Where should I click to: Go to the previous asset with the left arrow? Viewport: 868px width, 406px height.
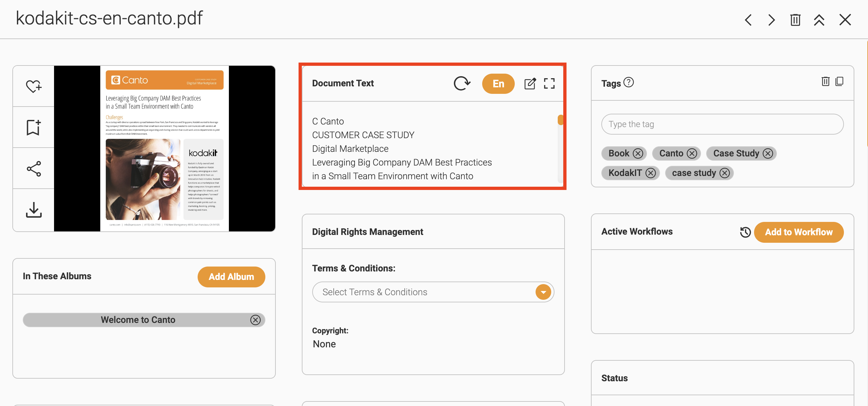pyautogui.click(x=749, y=20)
